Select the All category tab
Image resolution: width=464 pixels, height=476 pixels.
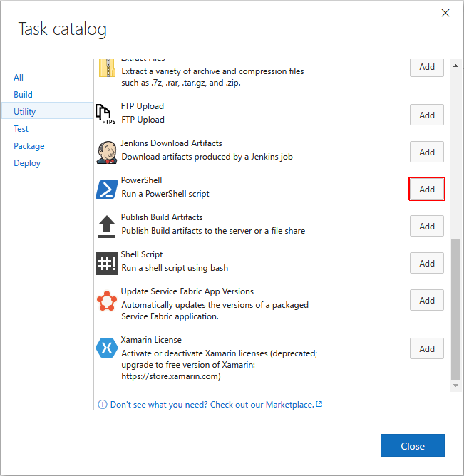click(x=19, y=78)
